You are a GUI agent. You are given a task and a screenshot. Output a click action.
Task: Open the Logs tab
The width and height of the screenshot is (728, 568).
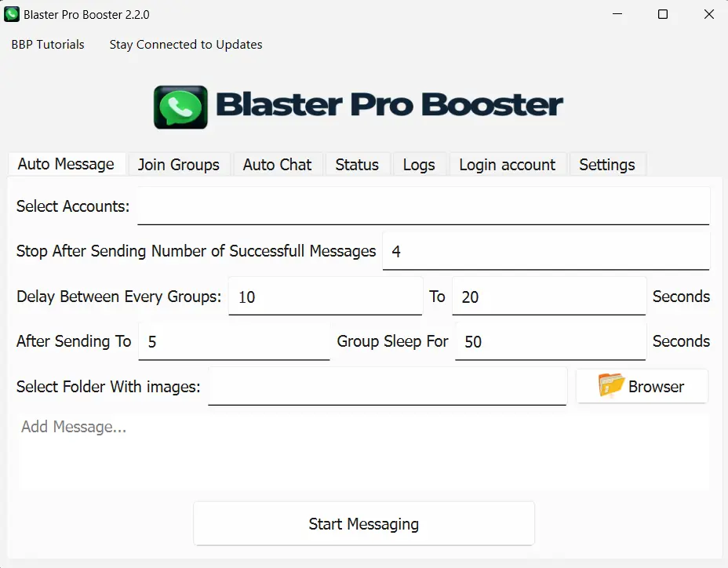click(419, 165)
